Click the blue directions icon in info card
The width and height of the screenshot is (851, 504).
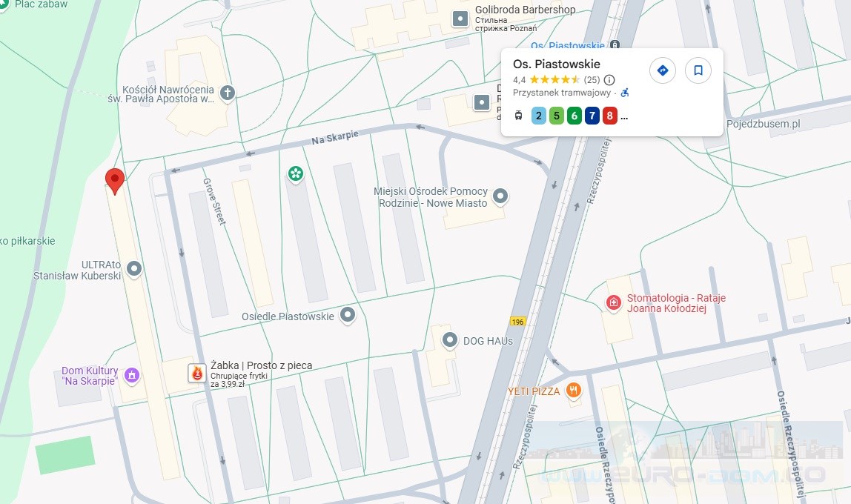pyautogui.click(x=662, y=70)
